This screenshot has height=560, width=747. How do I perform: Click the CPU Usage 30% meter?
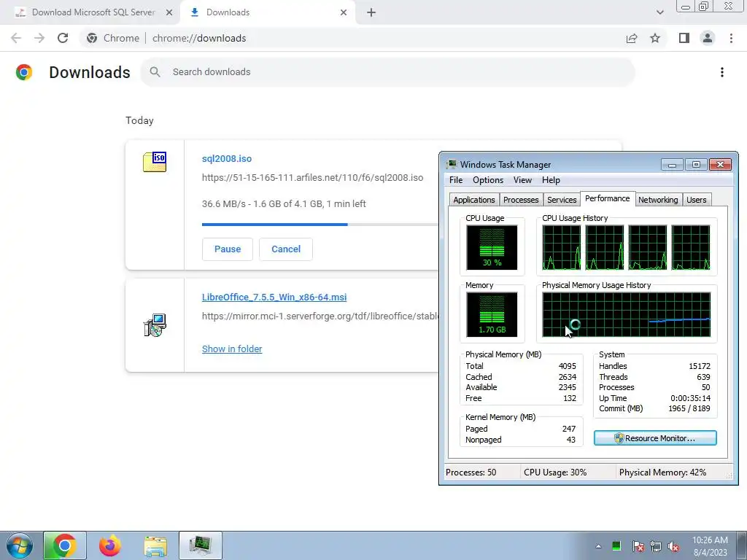click(x=492, y=247)
